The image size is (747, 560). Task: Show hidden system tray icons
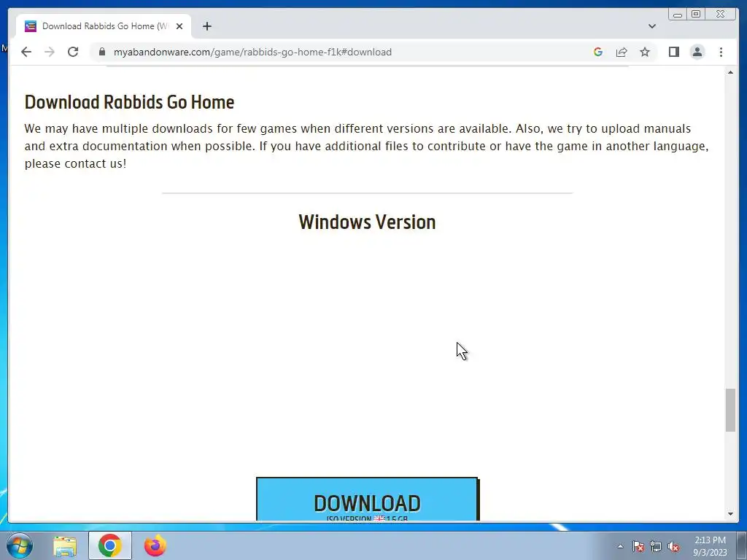620,546
